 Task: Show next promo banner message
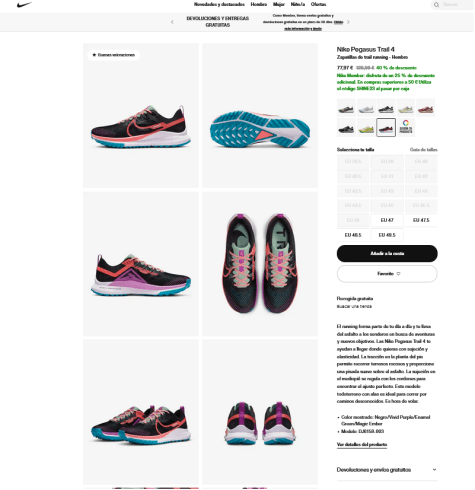pos(348,22)
